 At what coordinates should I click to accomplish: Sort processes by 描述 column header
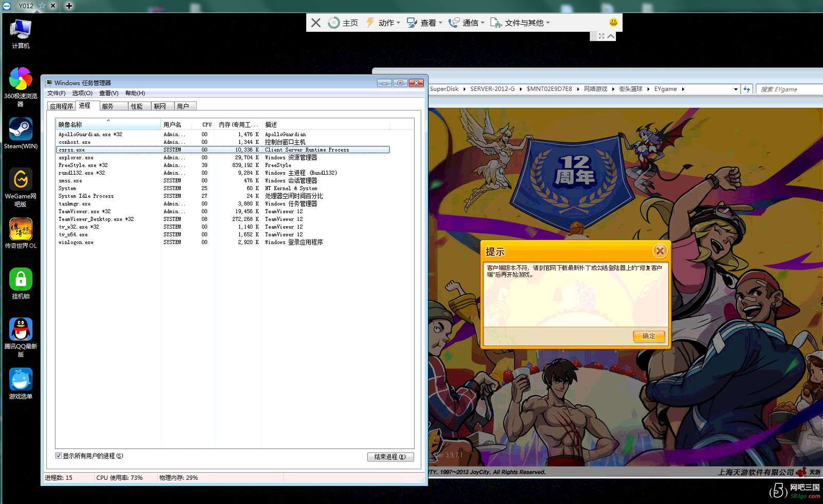click(326, 124)
